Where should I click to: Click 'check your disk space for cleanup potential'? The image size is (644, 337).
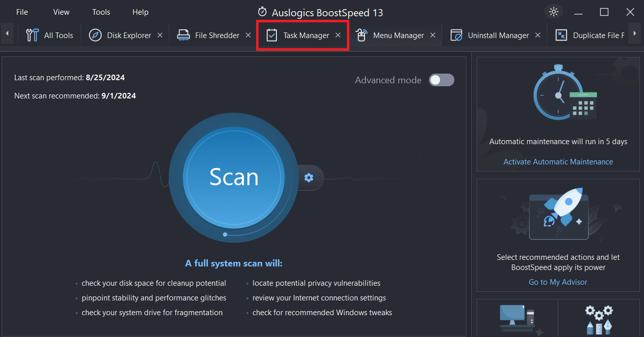(154, 283)
